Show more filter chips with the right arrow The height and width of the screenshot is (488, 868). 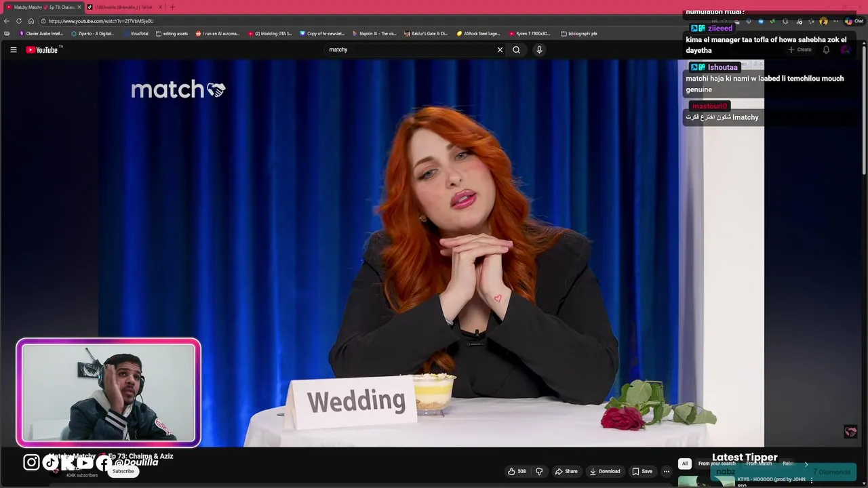(806, 464)
